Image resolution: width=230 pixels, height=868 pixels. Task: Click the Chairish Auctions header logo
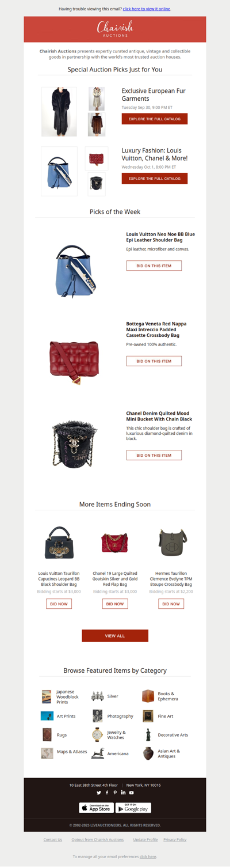115,29
